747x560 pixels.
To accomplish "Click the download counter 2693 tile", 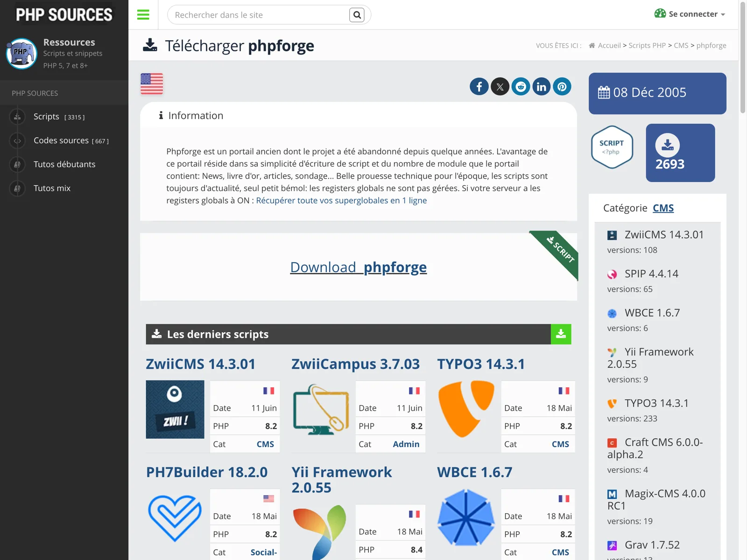I will [680, 153].
